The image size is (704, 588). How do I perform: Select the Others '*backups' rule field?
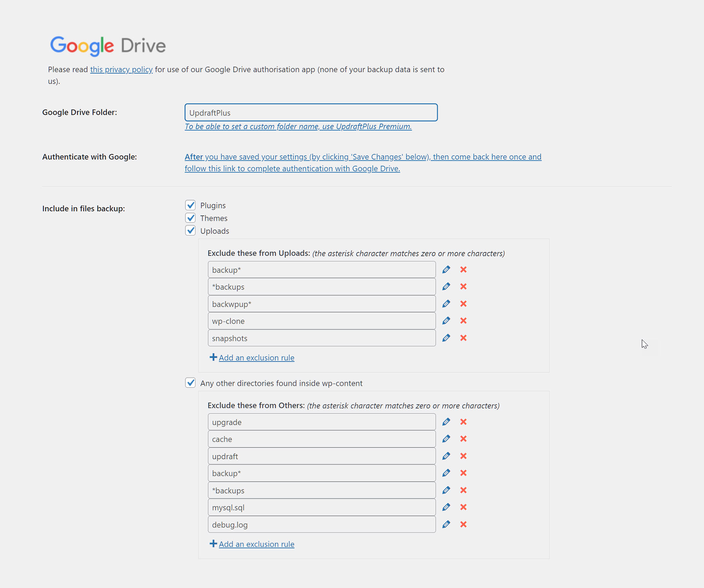pos(322,490)
